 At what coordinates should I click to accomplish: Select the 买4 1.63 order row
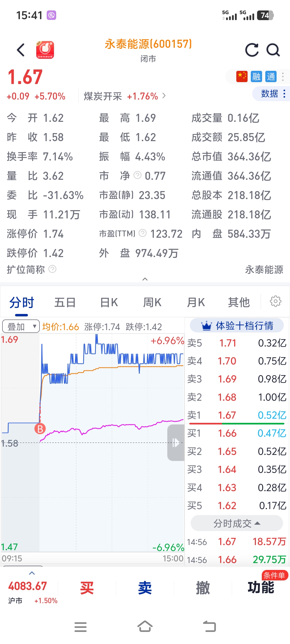(x=237, y=487)
